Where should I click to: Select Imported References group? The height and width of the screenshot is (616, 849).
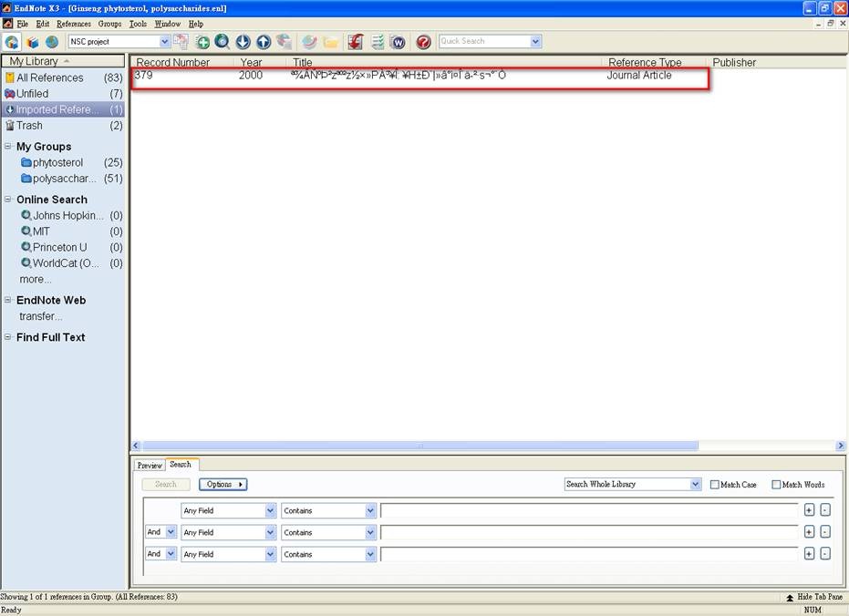click(64, 109)
